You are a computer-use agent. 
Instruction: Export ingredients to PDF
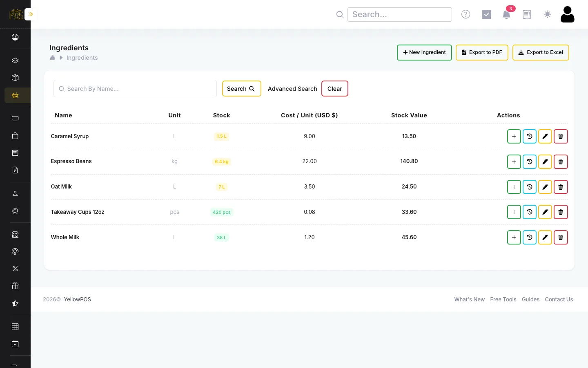(x=482, y=52)
